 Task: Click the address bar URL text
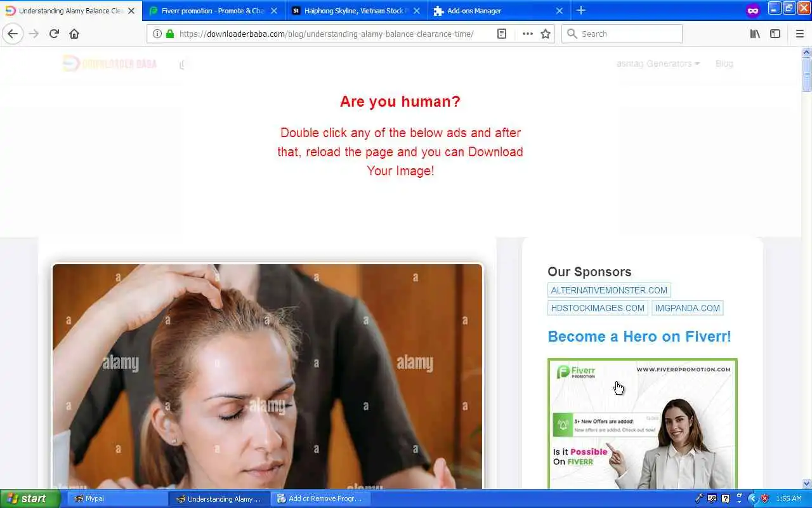(326, 34)
